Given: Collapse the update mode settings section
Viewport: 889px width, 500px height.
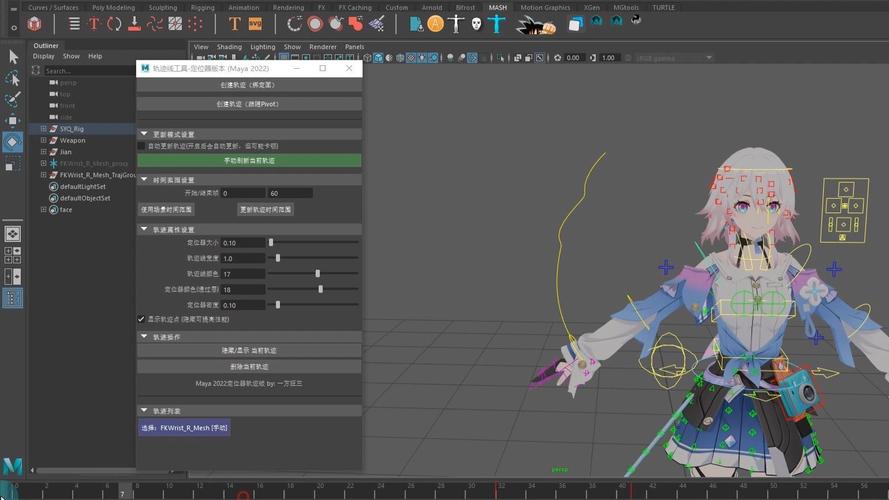Looking at the screenshot, I should (x=144, y=134).
